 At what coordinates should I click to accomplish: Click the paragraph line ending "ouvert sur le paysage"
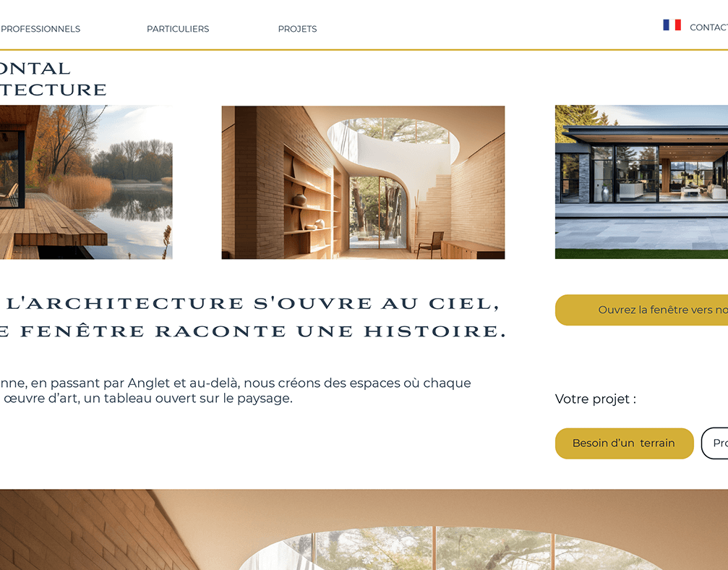pos(146,399)
